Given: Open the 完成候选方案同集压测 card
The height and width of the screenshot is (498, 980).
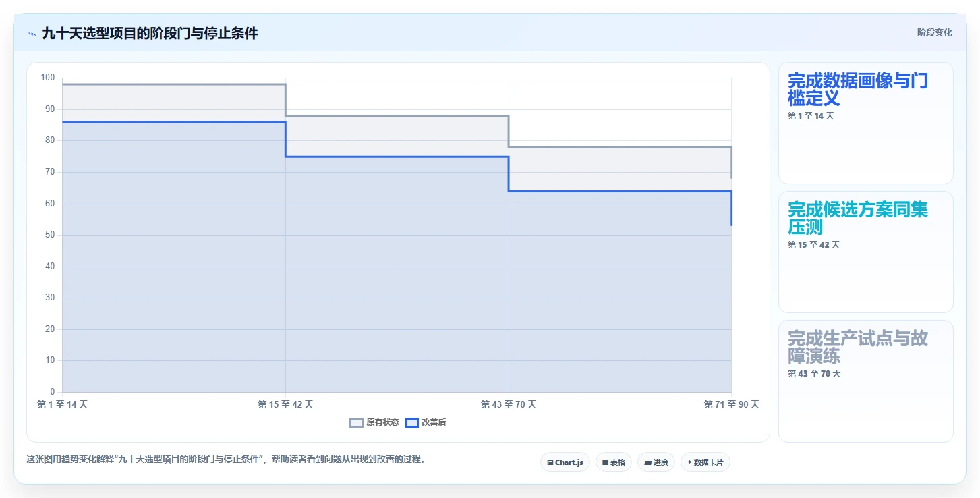Looking at the screenshot, I should 866,252.
